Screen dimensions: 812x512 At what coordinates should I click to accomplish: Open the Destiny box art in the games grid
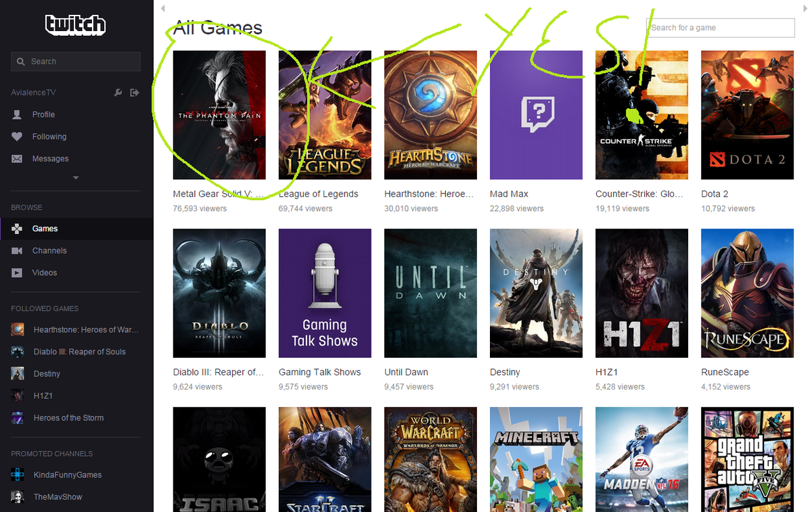coord(536,294)
